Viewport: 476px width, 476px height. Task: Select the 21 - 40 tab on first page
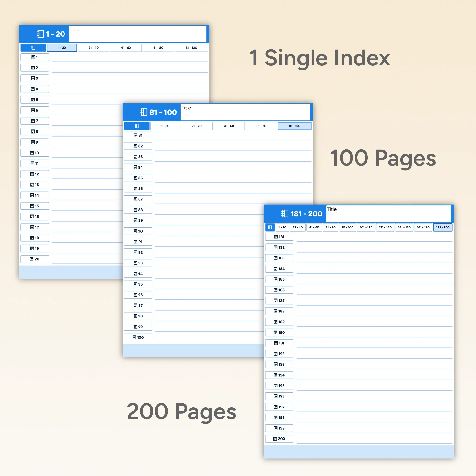pos(93,48)
